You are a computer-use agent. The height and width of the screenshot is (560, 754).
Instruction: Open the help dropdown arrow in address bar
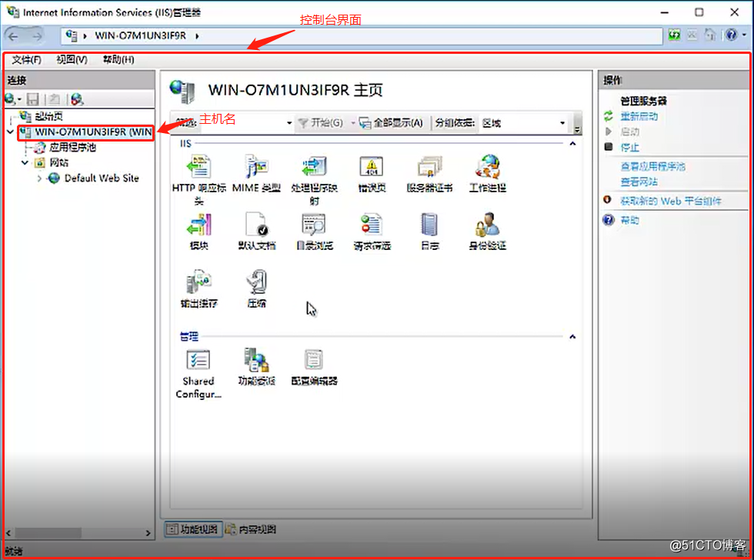coord(744,35)
